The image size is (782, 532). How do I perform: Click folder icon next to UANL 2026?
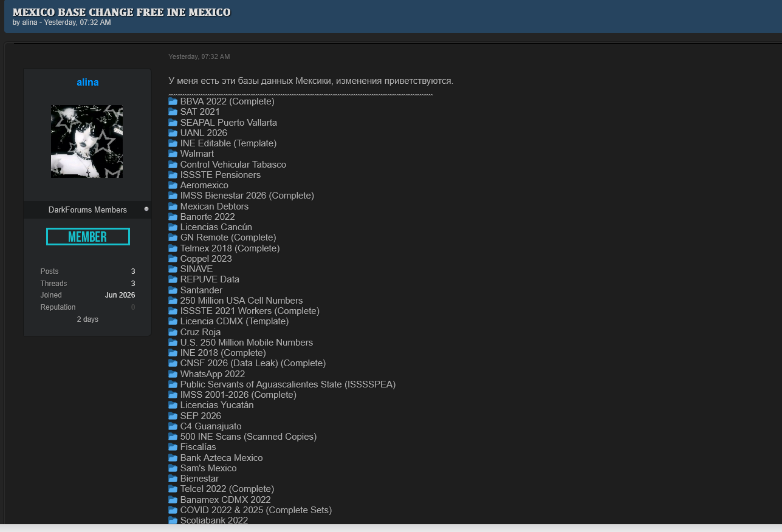(173, 132)
